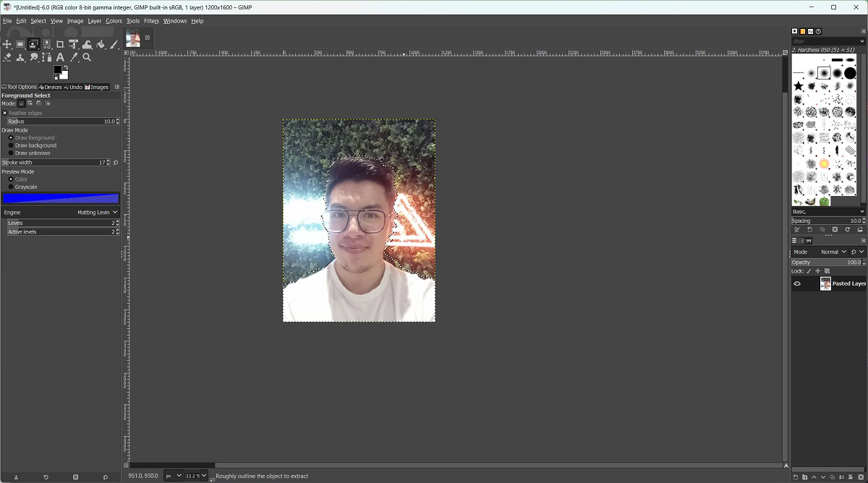Click the Rectangle Select tool
Screen dimensions: 868x483
coord(20,45)
